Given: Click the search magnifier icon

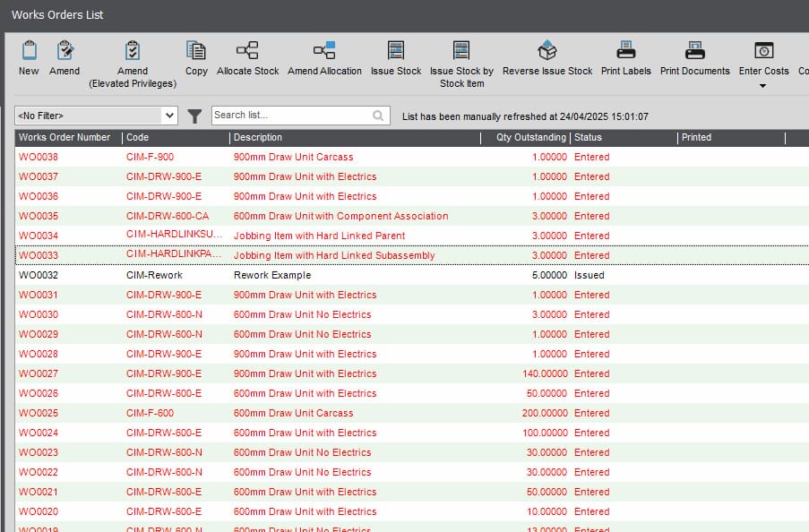Looking at the screenshot, I should tap(378, 116).
